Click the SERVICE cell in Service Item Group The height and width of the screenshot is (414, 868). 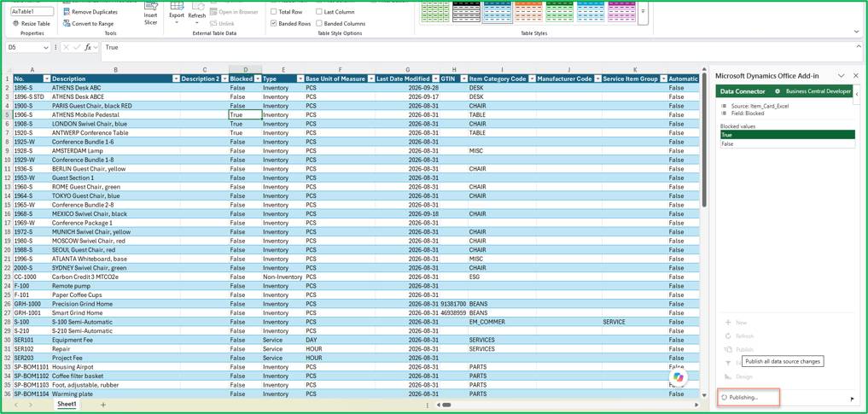(x=634, y=322)
